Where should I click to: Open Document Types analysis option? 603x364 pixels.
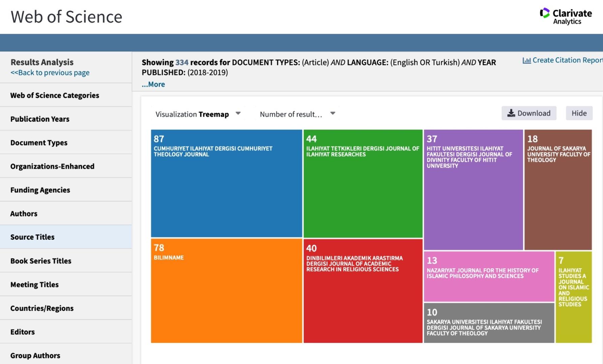point(66,143)
